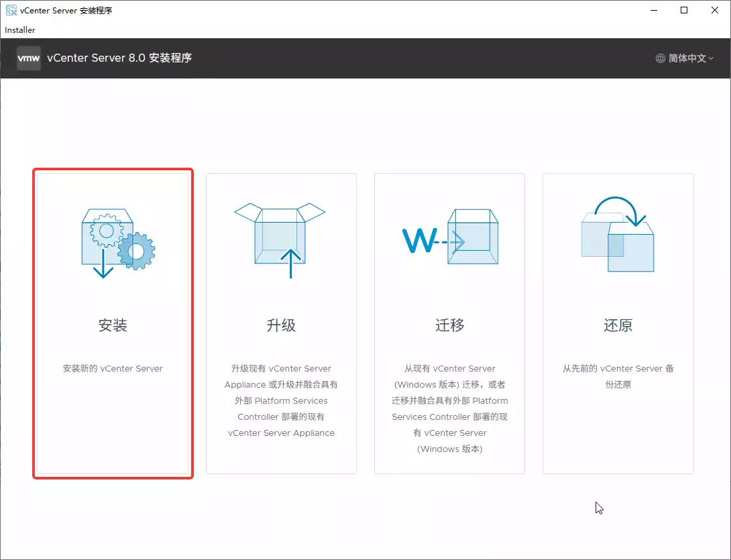Click the 升级 description starting "升级现有 vCenter Server"
Screen dimensions: 731x560
point(281,400)
